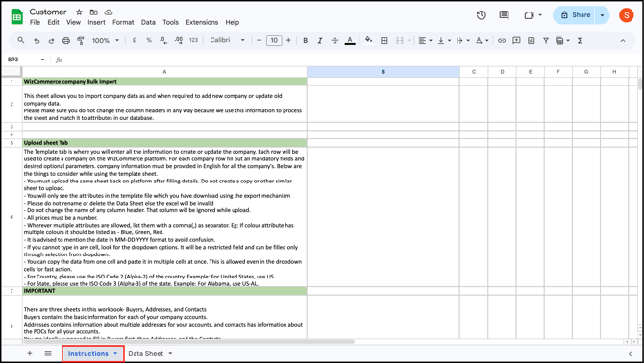Switch to Instructions sheet tab

pyautogui.click(x=93, y=353)
